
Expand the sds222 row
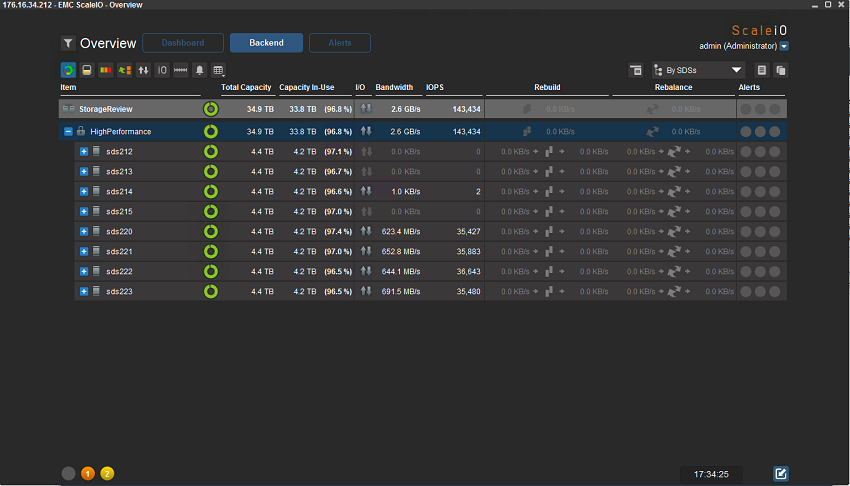(x=83, y=272)
